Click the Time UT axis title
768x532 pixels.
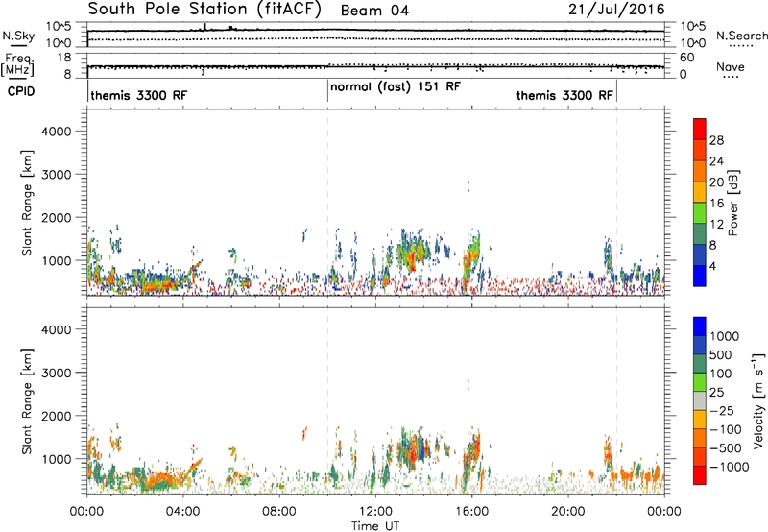tap(375, 526)
